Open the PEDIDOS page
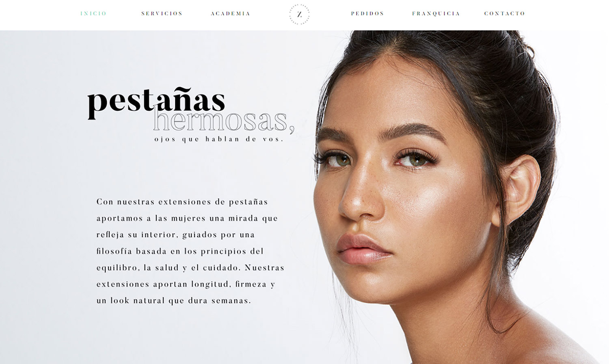This screenshot has width=609, height=364. pos(367,13)
